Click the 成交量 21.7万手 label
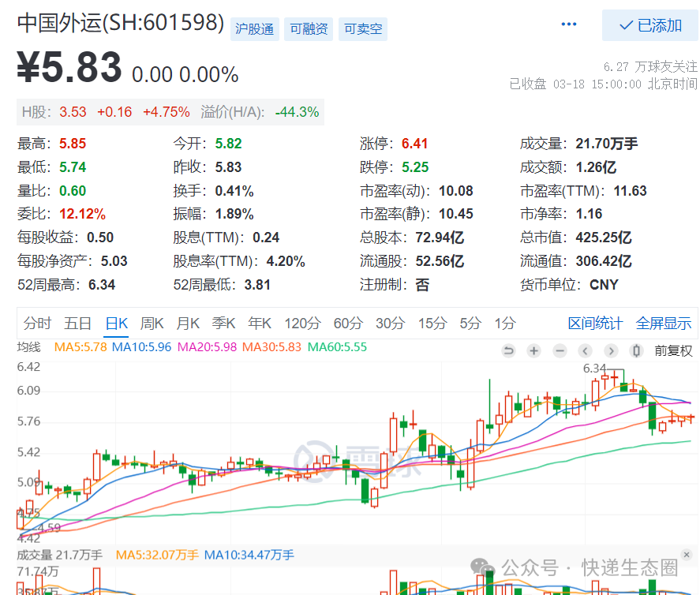Screen dimensions: 700x595 (x=60, y=555)
